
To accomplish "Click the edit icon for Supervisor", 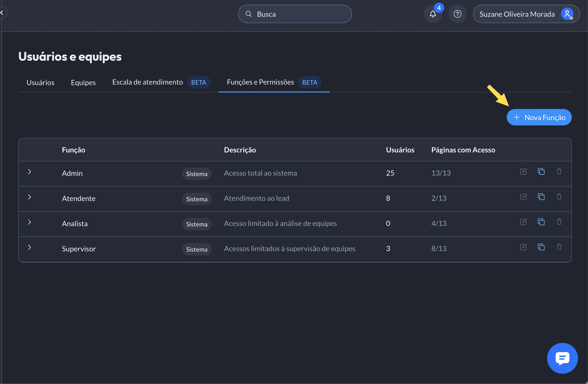I will tap(523, 247).
